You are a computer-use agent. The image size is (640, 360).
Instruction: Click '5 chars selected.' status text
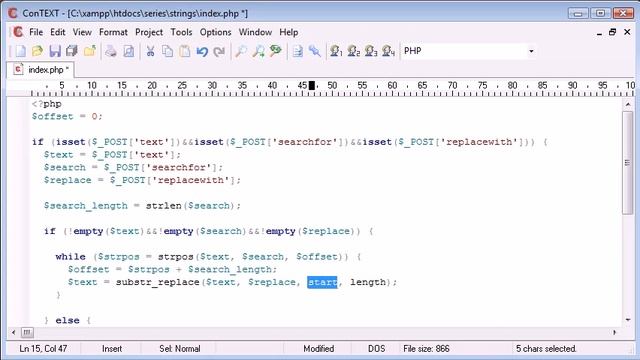pyautogui.click(x=546, y=349)
